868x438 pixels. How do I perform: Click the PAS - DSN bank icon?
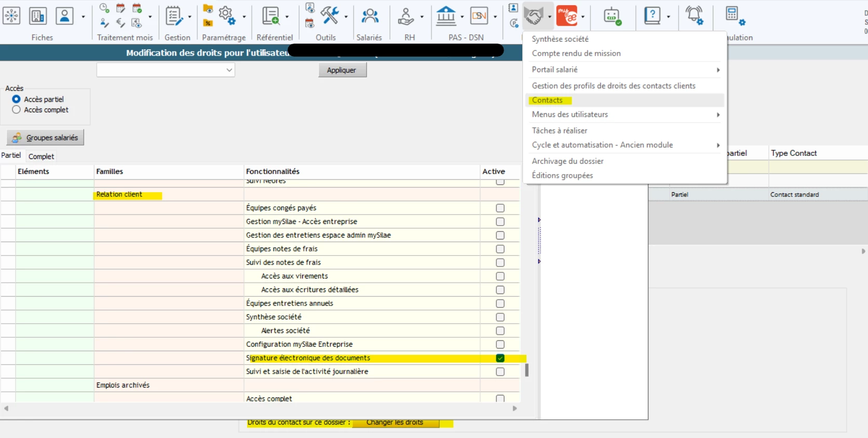point(446,16)
